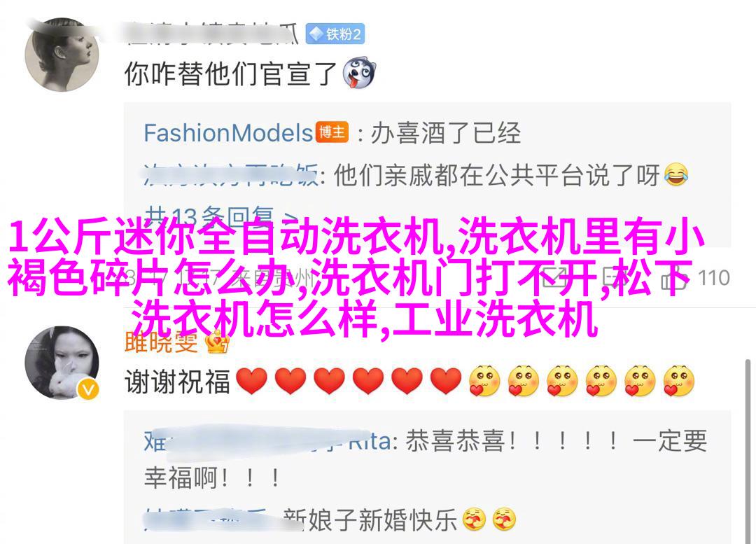Click the laughing tears emoji
The image size is (756, 544).
[x=676, y=174]
